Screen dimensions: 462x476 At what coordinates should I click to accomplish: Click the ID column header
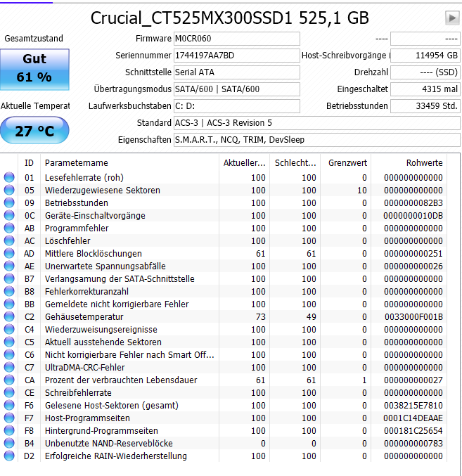click(29, 162)
